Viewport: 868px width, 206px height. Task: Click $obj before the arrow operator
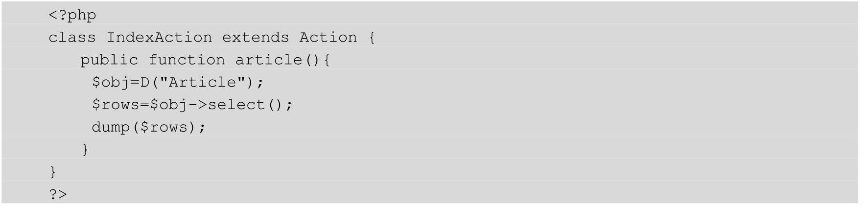coord(169,105)
